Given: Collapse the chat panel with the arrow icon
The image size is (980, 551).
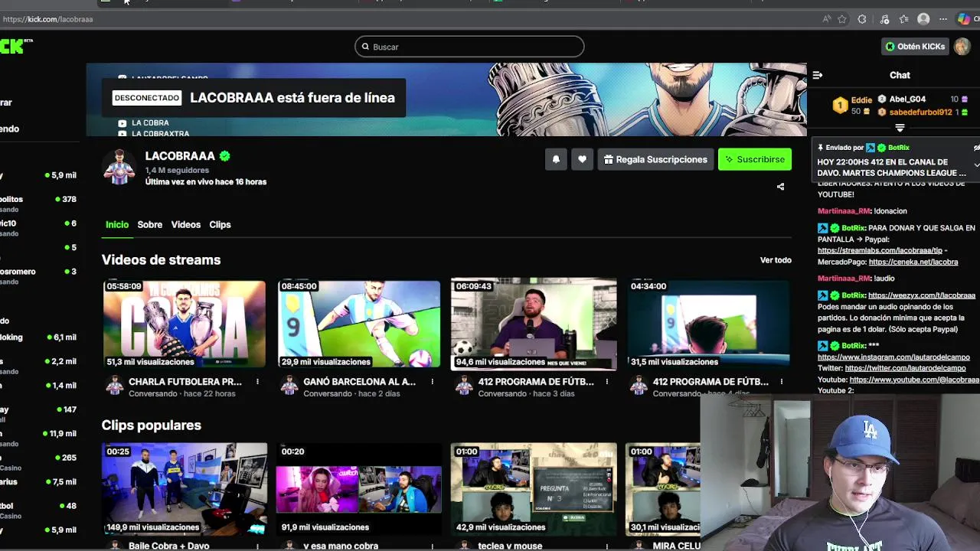Looking at the screenshot, I should (818, 75).
